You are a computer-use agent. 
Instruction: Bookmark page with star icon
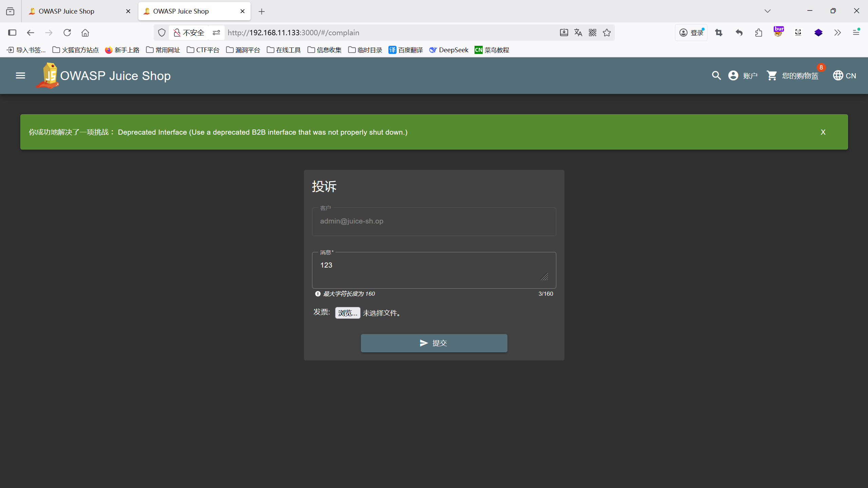[607, 33]
